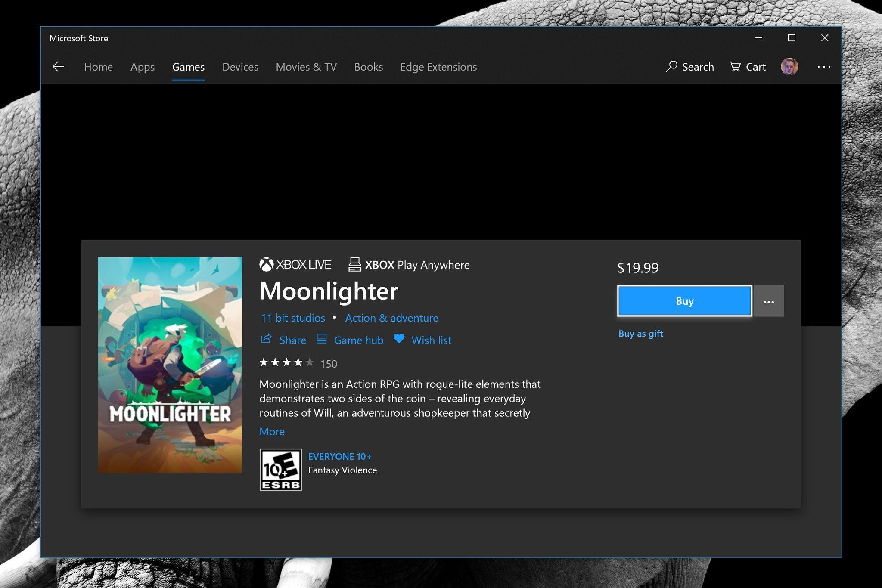Close the Microsoft Store window
Viewport: 882px width, 588px height.
(825, 38)
